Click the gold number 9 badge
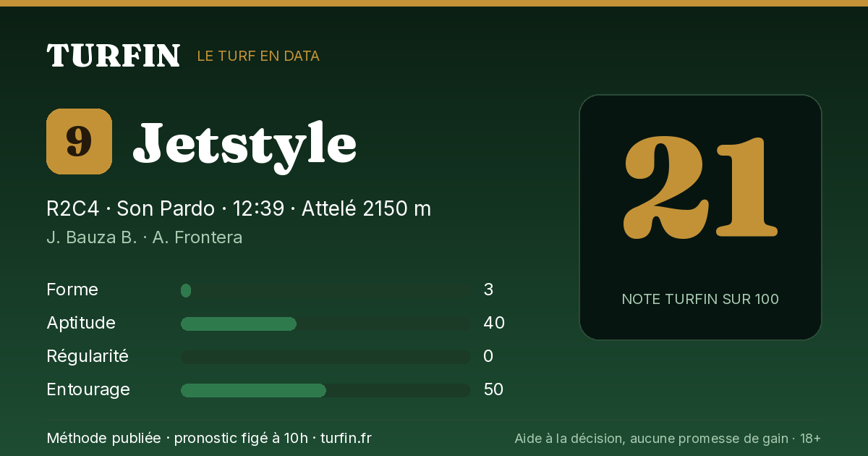 [x=79, y=141]
